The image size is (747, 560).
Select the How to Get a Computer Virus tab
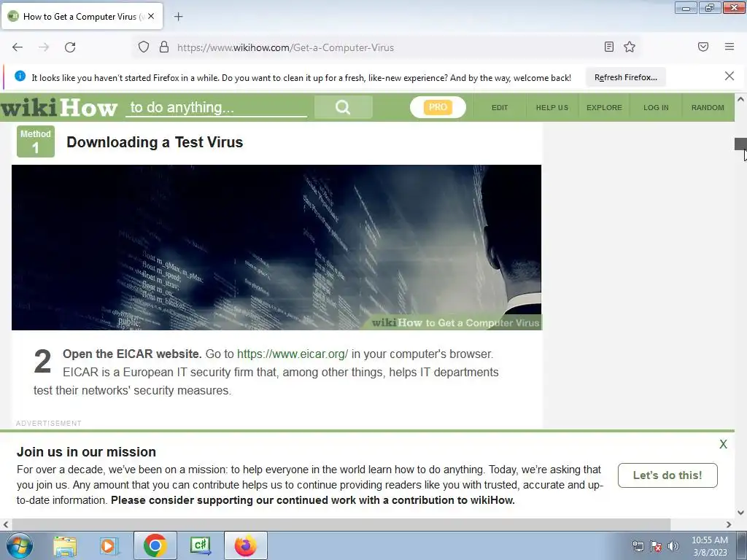[83, 16]
